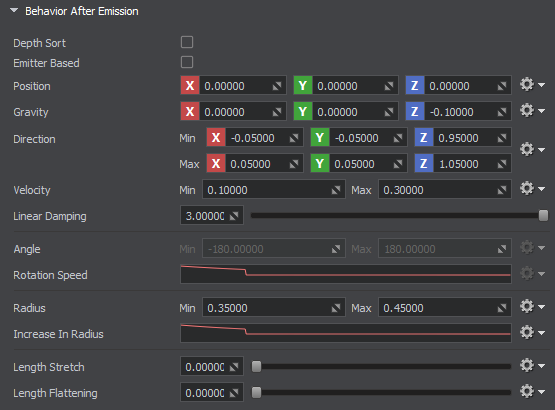Open the Rotation Speed curve editor
This screenshot has width=555, height=410.
[x=345, y=274]
